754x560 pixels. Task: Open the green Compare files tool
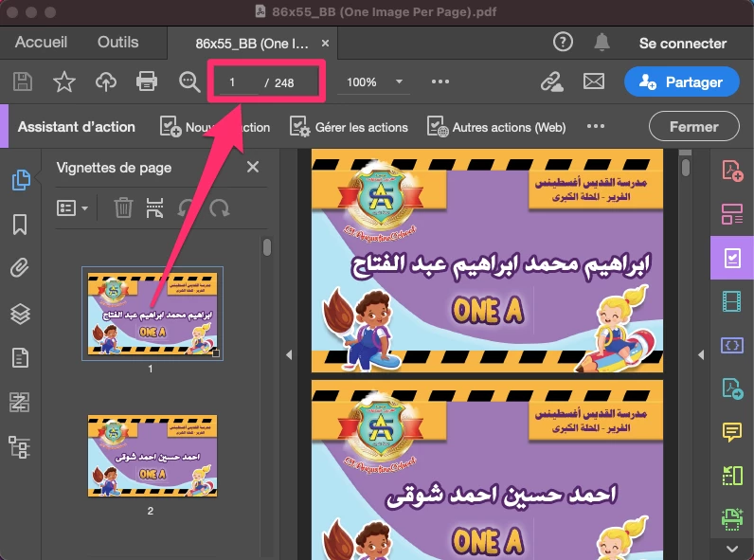(x=732, y=476)
